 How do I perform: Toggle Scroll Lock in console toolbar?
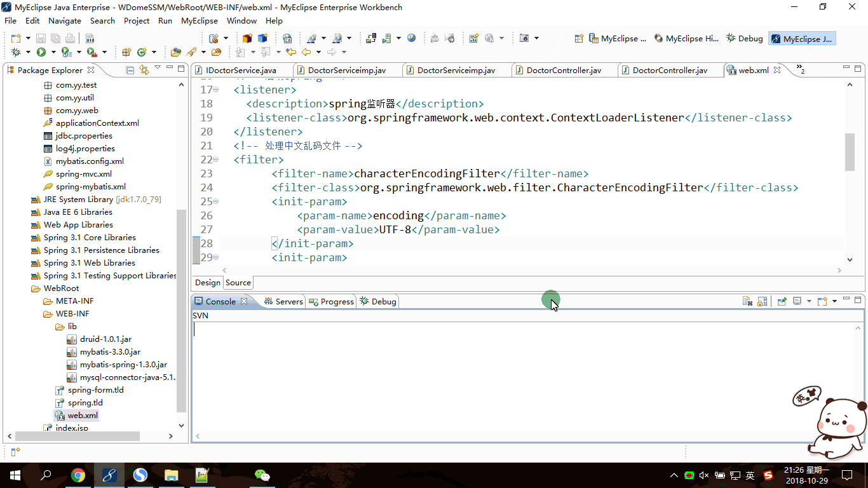pyautogui.click(x=762, y=301)
